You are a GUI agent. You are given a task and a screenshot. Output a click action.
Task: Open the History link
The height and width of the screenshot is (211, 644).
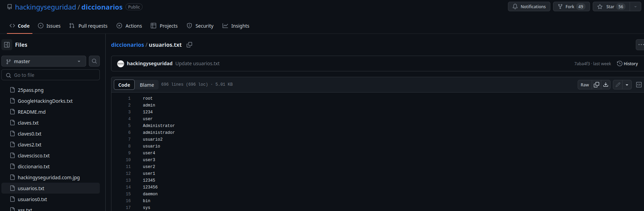click(627, 64)
